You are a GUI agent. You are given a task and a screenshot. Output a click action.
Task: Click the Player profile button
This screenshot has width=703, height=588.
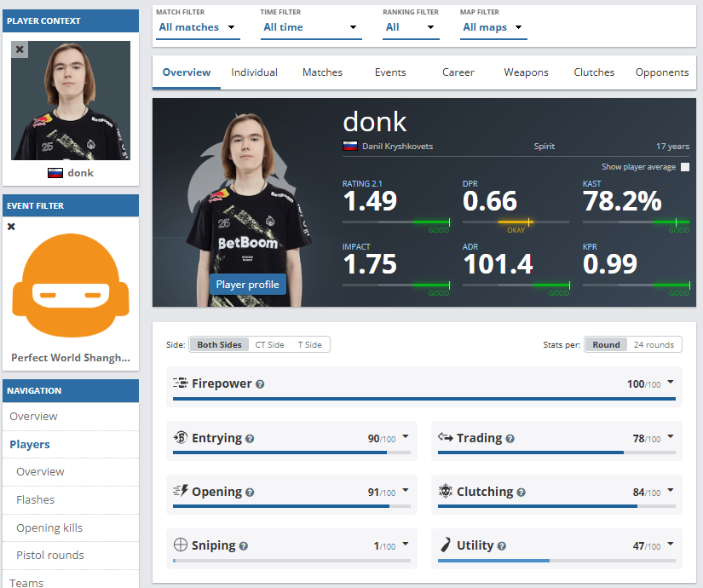pos(247,285)
